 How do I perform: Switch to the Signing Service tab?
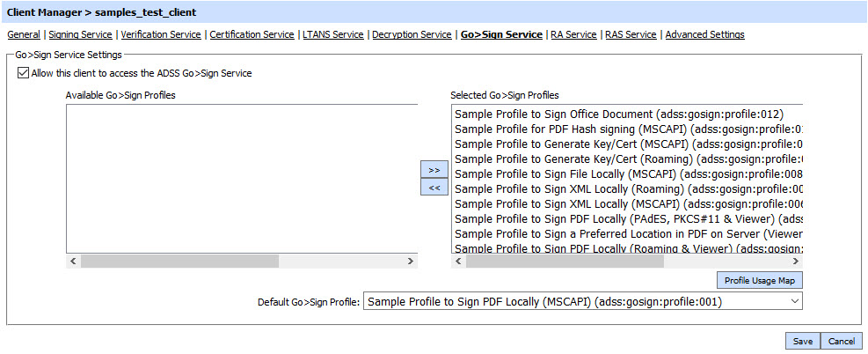coord(81,35)
